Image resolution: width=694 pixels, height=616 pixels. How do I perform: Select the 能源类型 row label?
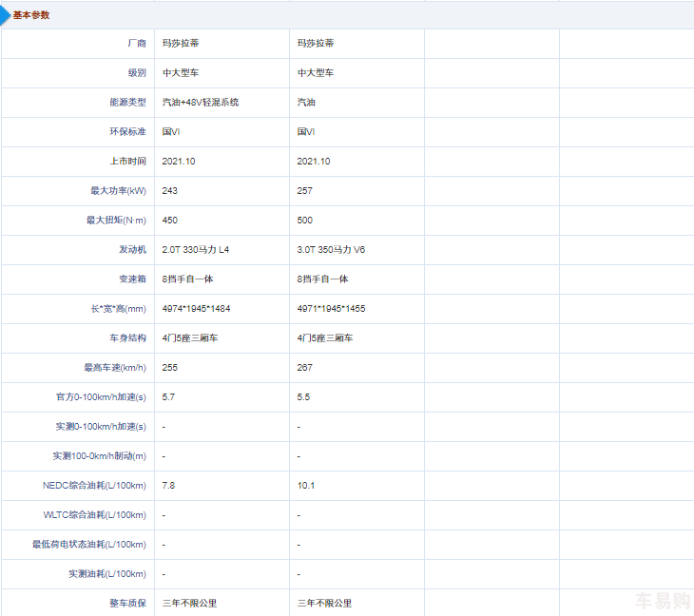128,103
